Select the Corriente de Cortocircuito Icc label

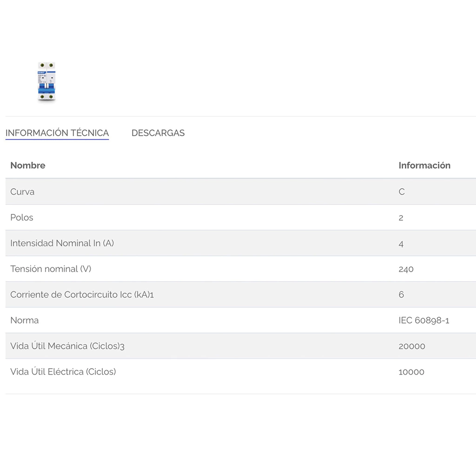click(82, 295)
